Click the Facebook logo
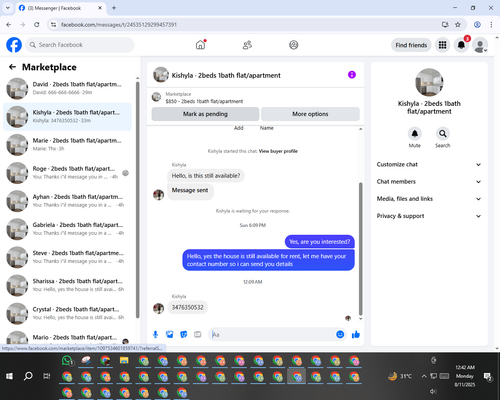Viewport: 500px width, 400px height. (14, 45)
